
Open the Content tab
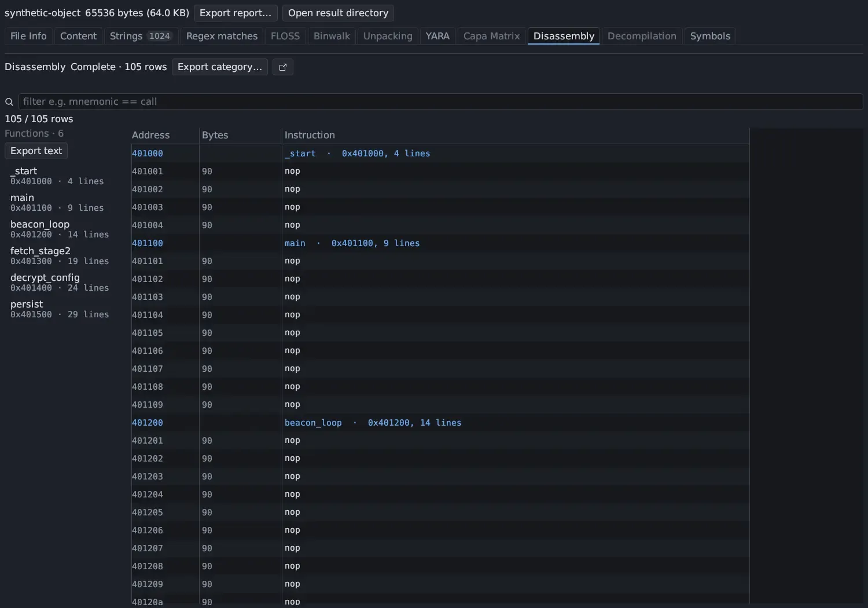(x=78, y=36)
